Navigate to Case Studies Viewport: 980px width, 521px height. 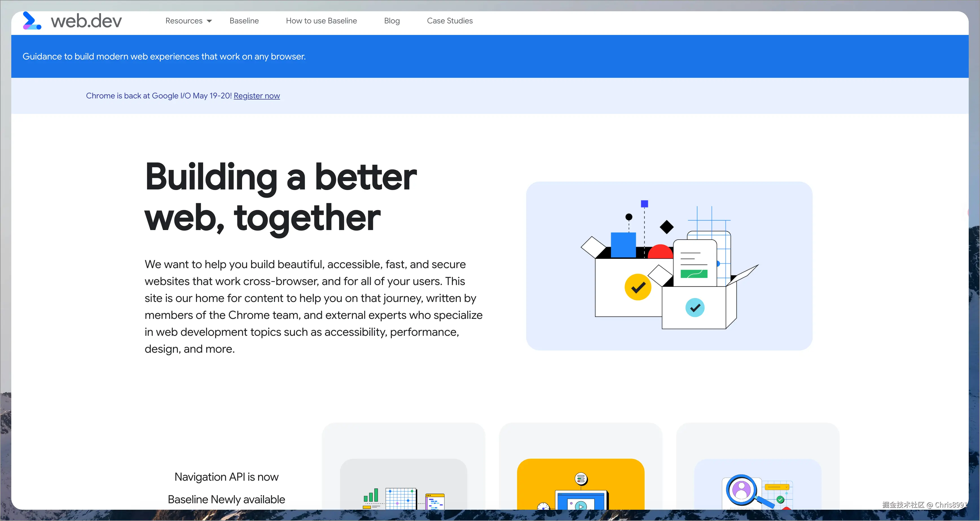(449, 21)
